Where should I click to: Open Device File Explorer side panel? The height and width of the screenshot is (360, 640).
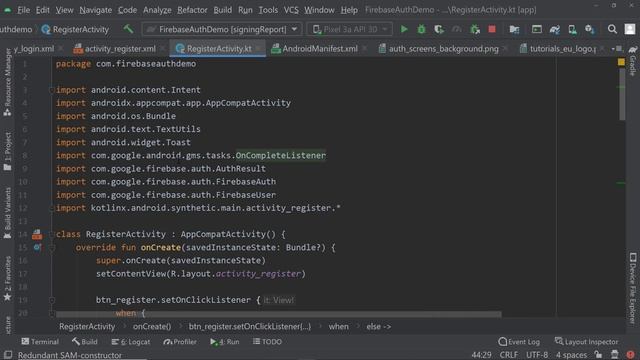[633, 289]
